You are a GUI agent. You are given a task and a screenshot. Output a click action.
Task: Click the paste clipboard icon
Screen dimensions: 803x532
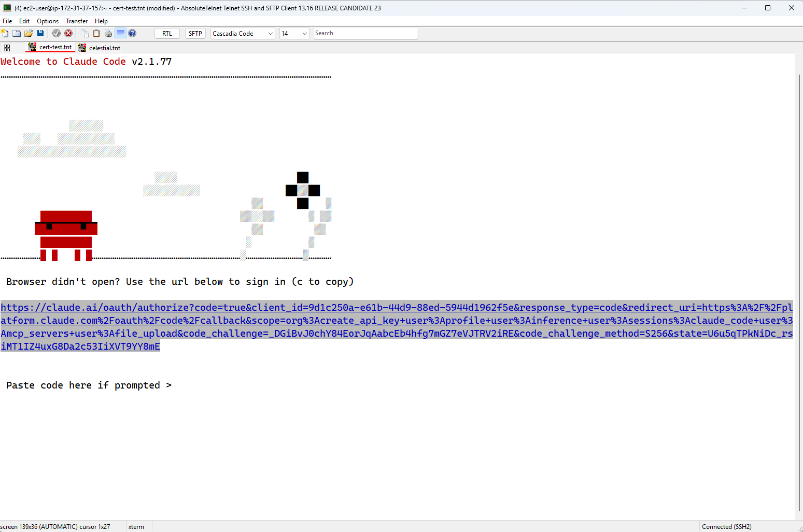(96, 33)
